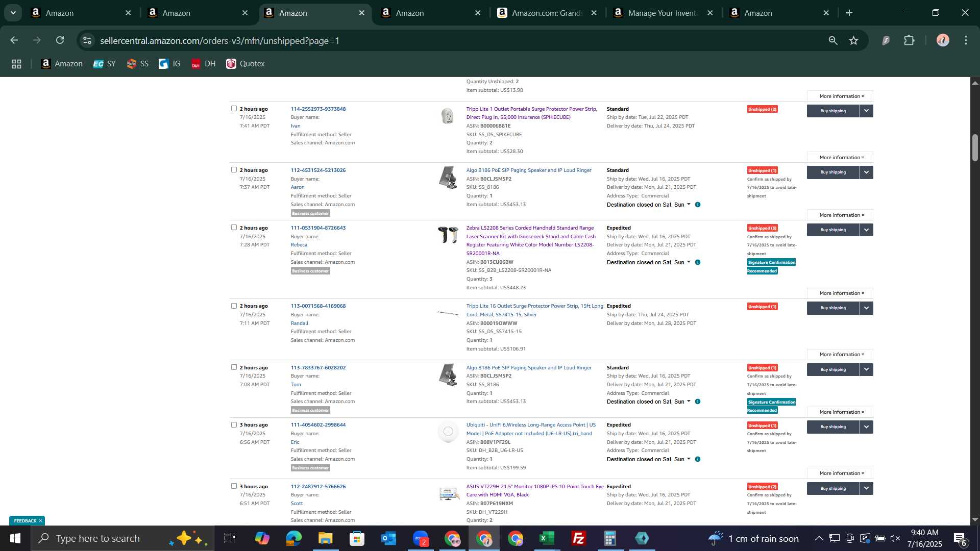Image resolution: width=980 pixels, height=551 pixels.
Task: Bookmark this page with the star icon
Action: click(x=854, y=40)
